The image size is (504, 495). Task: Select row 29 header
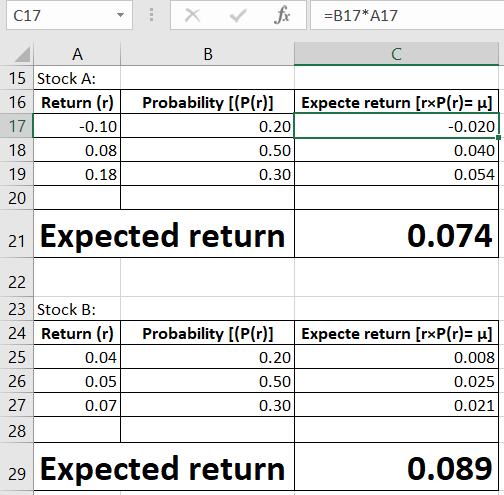pos(17,467)
